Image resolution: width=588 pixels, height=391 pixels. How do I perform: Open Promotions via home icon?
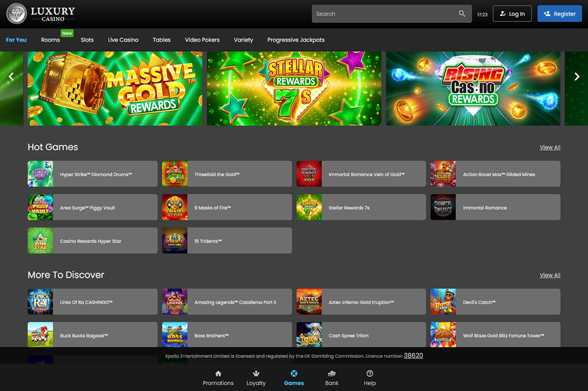pyautogui.click(x=218, y=374)
